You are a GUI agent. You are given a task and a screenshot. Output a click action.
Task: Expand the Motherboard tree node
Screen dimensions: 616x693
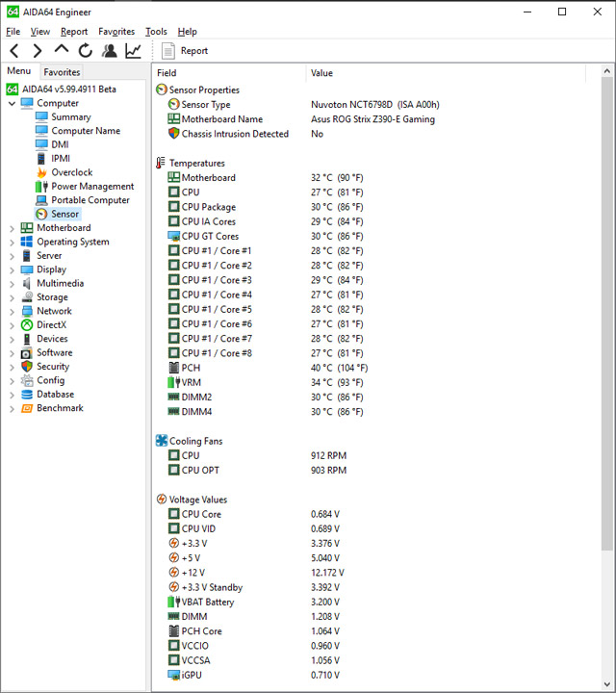coord(12,228)
